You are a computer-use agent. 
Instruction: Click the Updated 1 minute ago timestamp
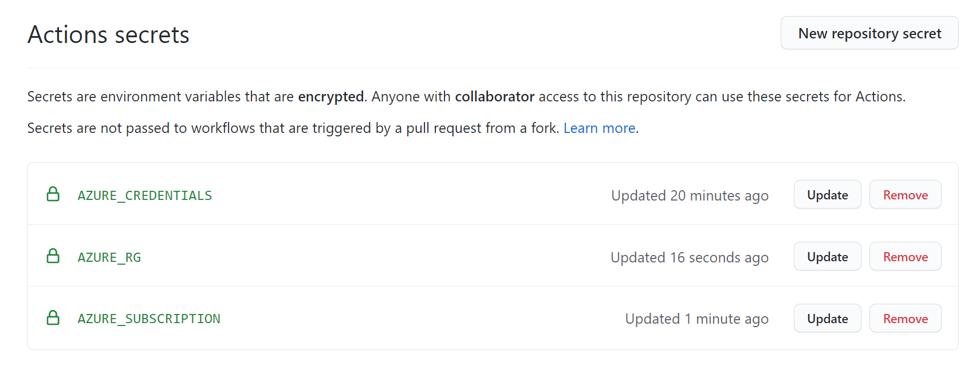point(696,319)
